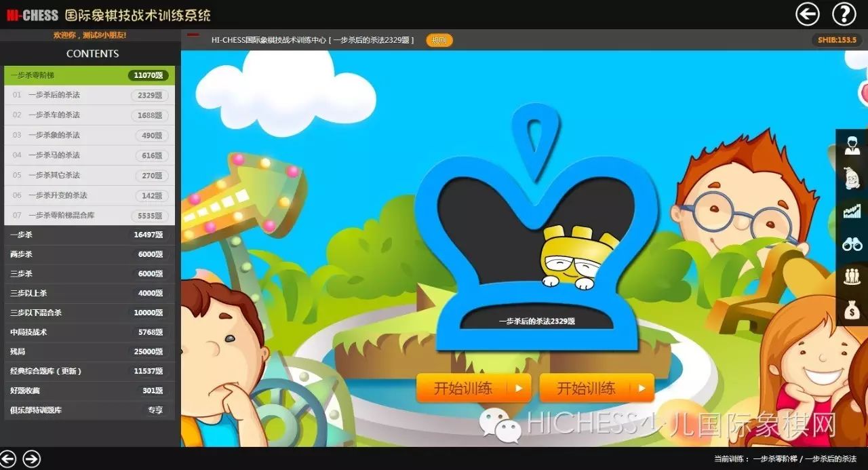
Task: Click the back arrow icon at top right
Action: (x=807, y=14)
